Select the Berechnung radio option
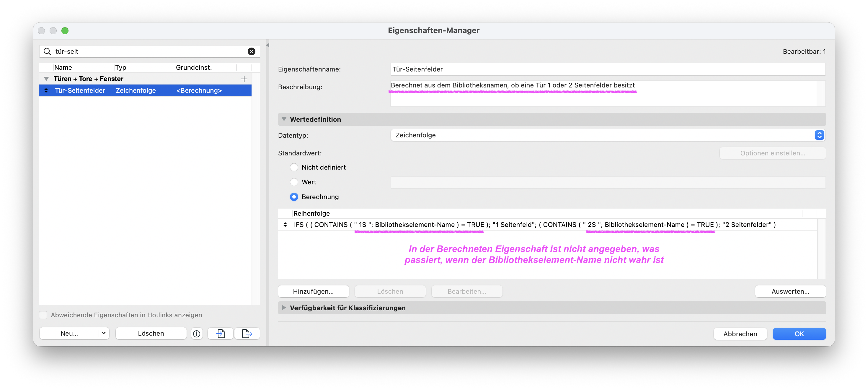Viewport: 868px width, 390px height. click(294, 197)
